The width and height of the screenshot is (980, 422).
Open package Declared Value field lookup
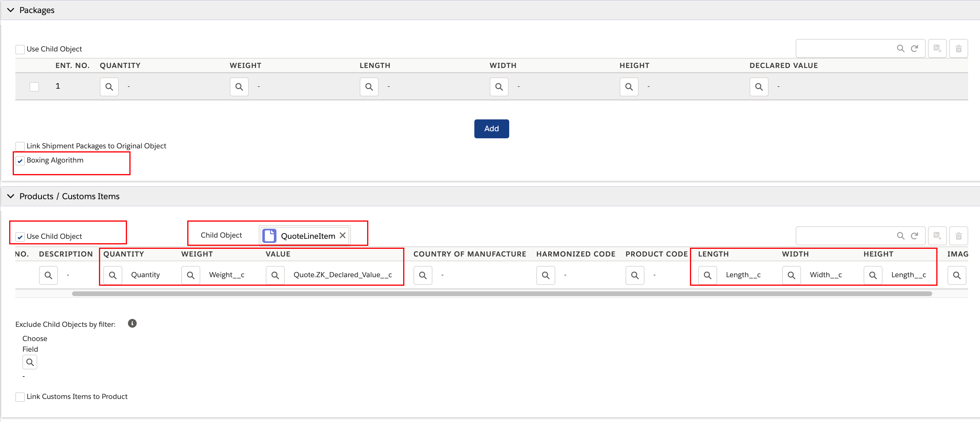[x=759, y=87]
